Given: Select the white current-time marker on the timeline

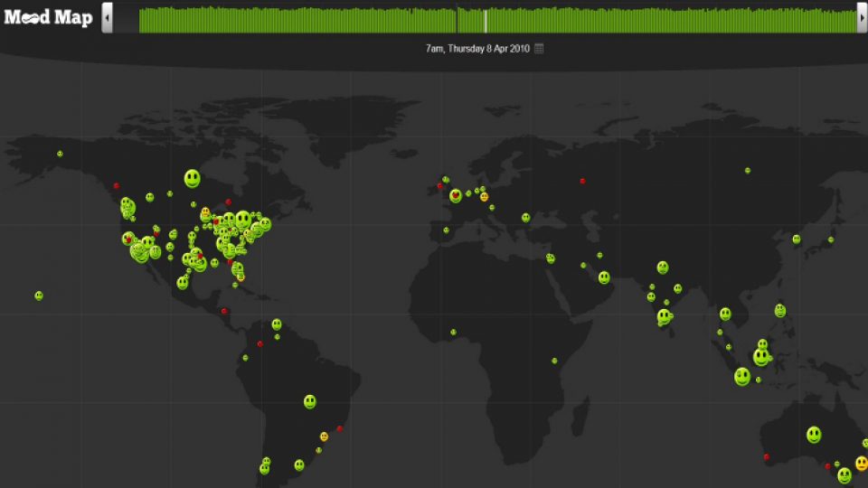Looking at the screenshot, I should click(486, 22).
